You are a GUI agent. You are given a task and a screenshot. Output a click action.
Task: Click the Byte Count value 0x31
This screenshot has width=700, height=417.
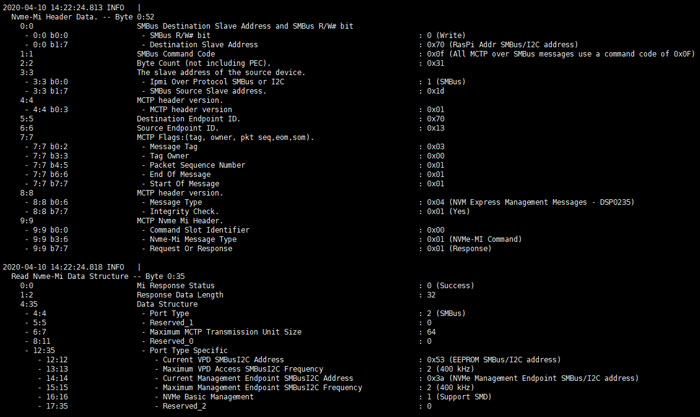435,63
